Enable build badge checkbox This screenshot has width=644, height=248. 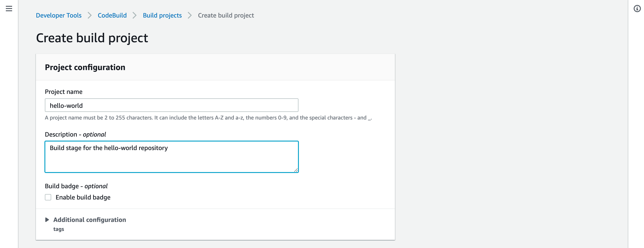click(48, 197)
